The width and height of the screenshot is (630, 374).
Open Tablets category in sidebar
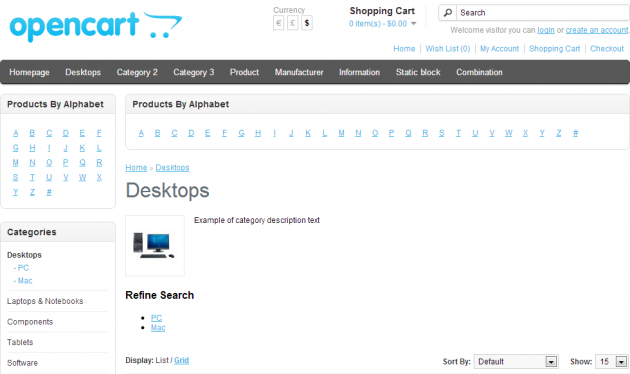20,342
